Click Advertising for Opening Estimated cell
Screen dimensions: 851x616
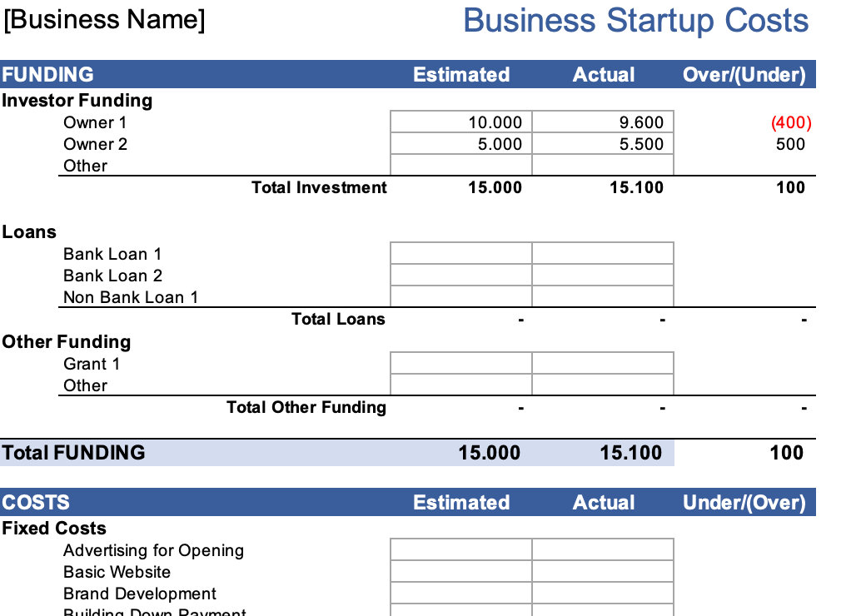[x=460, y=550]
